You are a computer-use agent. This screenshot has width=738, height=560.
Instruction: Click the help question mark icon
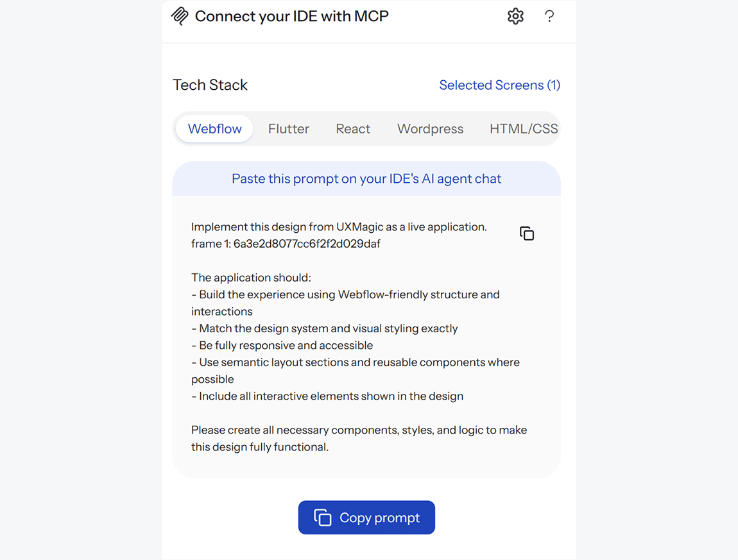(x=549, y=17)
